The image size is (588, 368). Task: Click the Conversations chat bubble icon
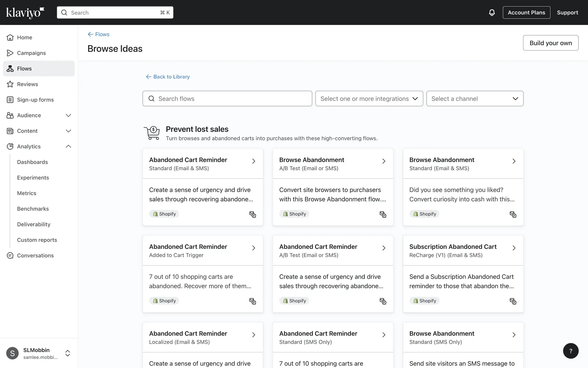click(10, 255)
